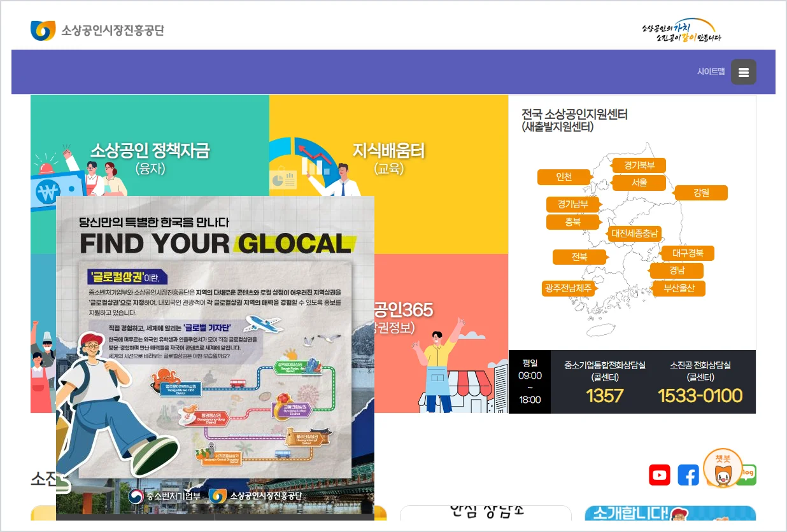Open the 소상공인 정책자금 (융자) tile
The image size is (787, 532).
click(150, 145)
